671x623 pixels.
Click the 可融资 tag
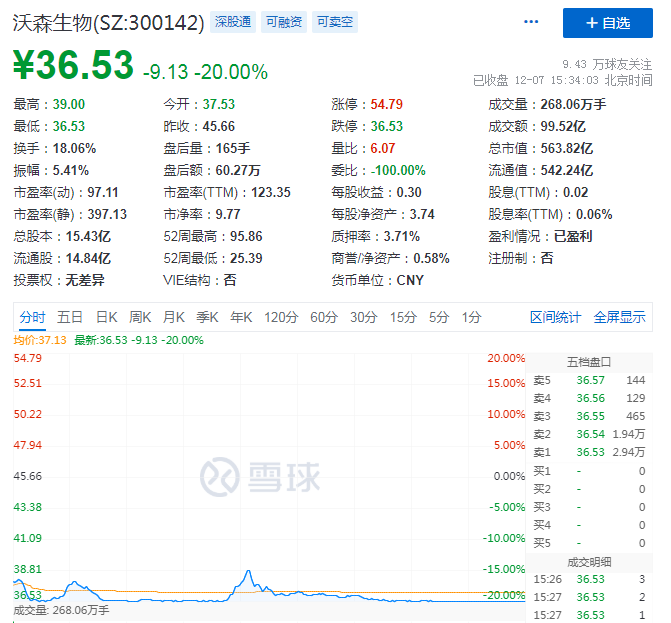284,22
